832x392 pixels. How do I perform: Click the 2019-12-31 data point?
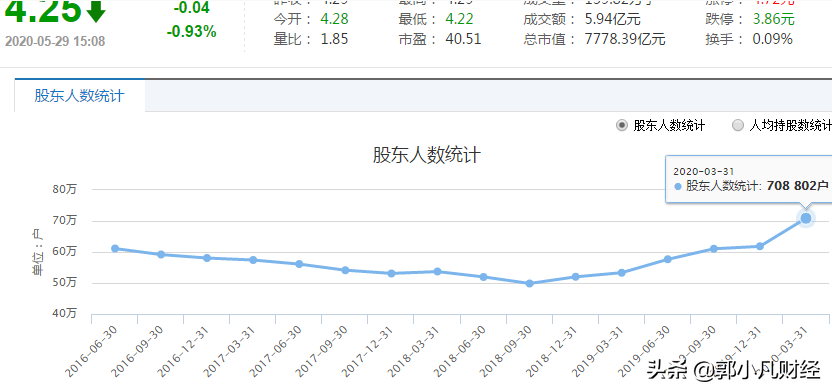(759, 246)
